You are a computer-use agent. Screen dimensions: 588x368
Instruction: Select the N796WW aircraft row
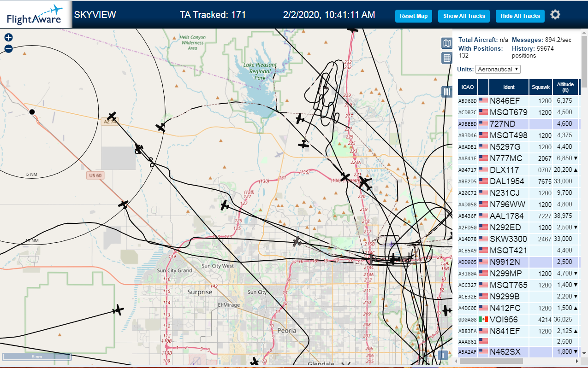pos(519,204)
